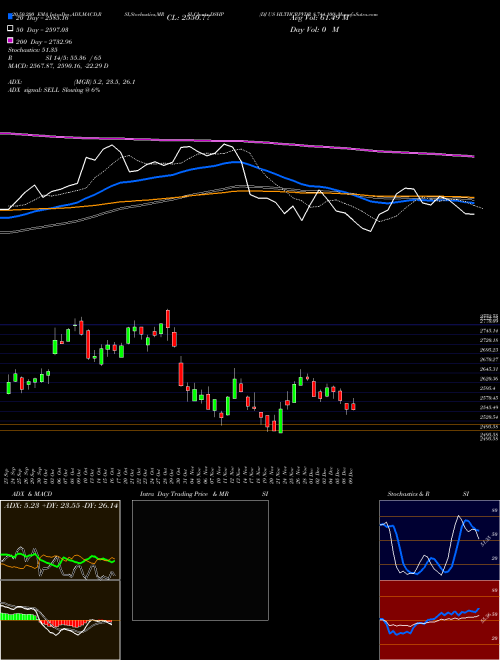500x660 pixels.
Task: Click the white 50 Day legend swatch
Action: point(11,29)
